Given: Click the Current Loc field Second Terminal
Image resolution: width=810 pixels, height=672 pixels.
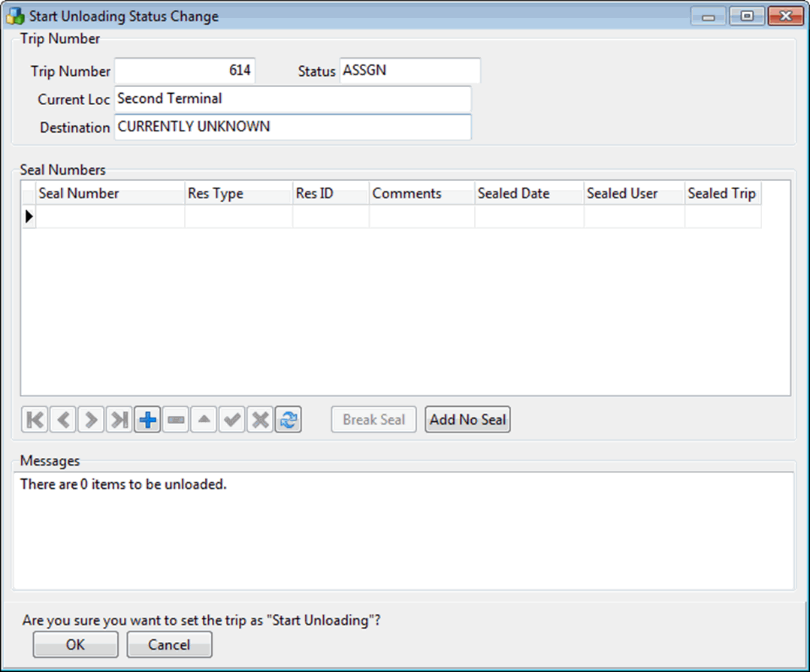Looking at the screenshot, I should click(293, 98).
